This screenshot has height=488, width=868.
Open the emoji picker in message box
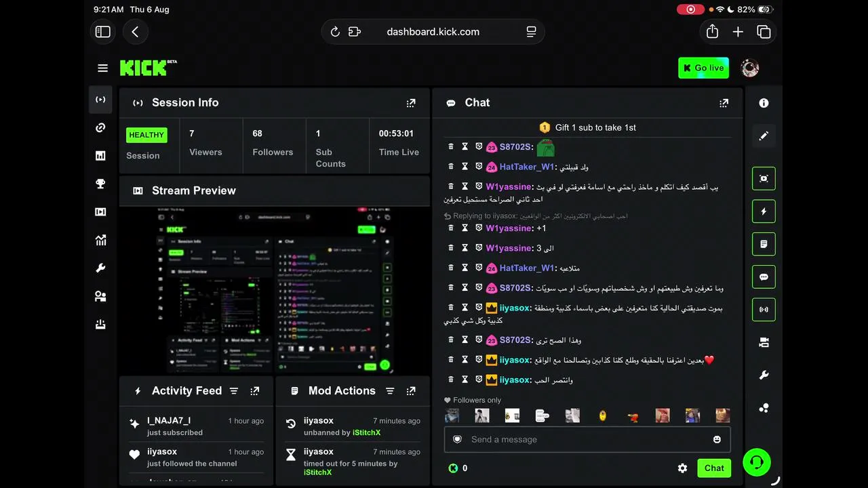point(717,439)
